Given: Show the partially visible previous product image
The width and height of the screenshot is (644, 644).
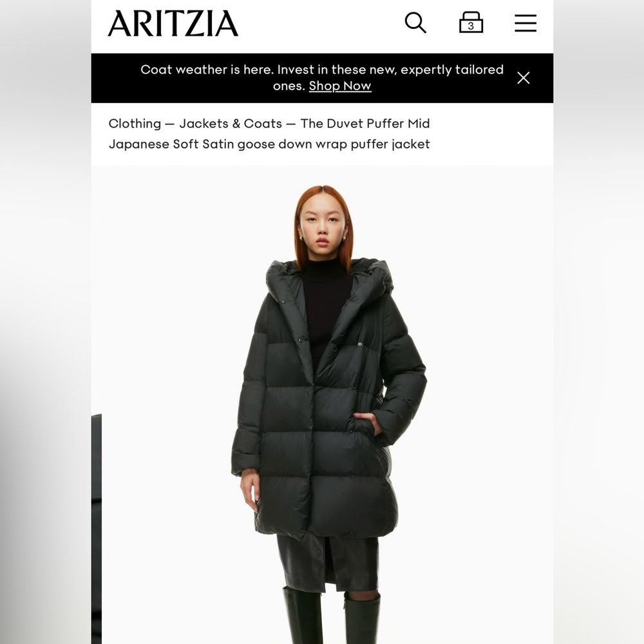Looking at the screenshot, I should click(x=96, y=529).
